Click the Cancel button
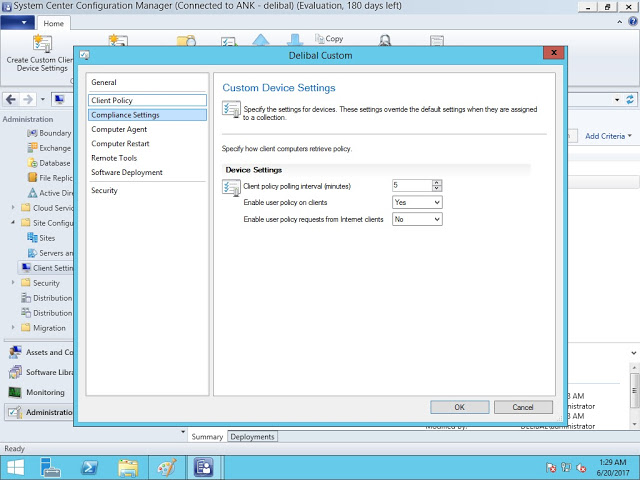Screen dimensions: 640x480 coord(523,407)
